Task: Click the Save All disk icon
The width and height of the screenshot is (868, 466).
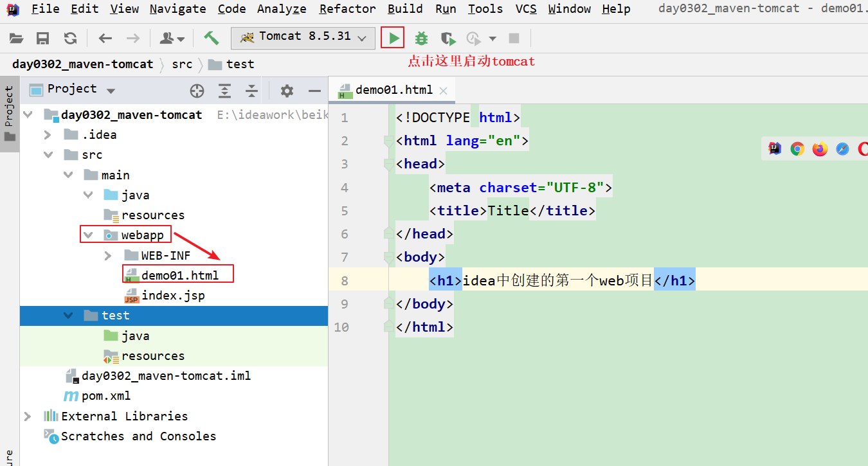Action: pos(43,39)
